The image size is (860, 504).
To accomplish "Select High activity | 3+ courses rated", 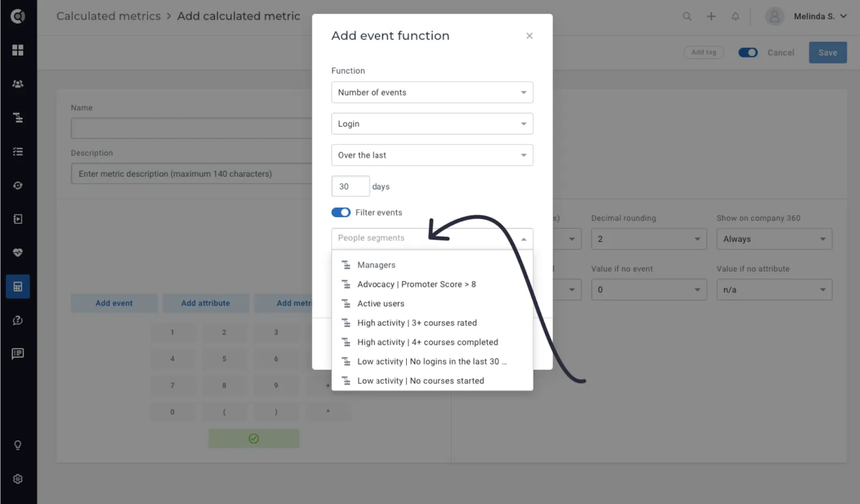I will coord(432,323).
